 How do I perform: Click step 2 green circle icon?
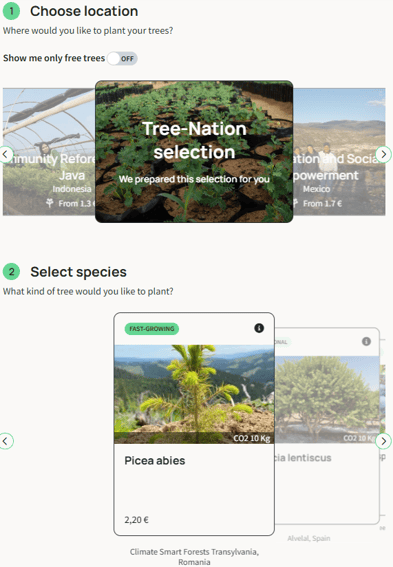[12, 272]
